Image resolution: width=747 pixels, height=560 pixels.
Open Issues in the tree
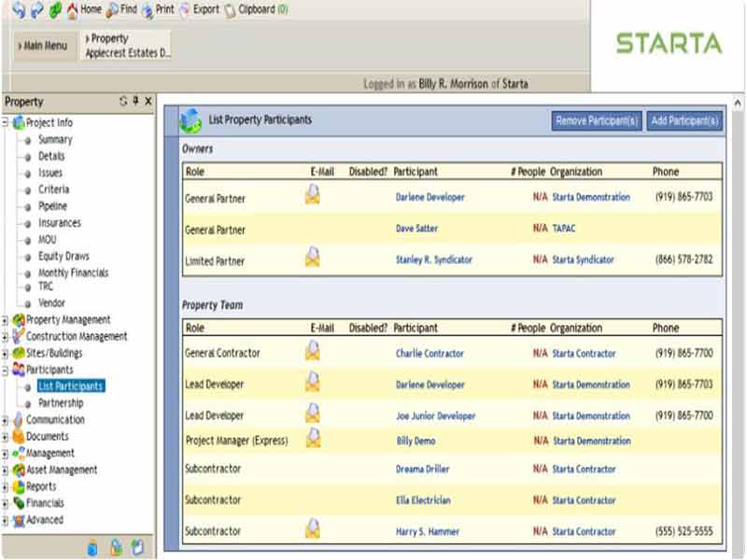pyautogui.click(x=50, y=173)
